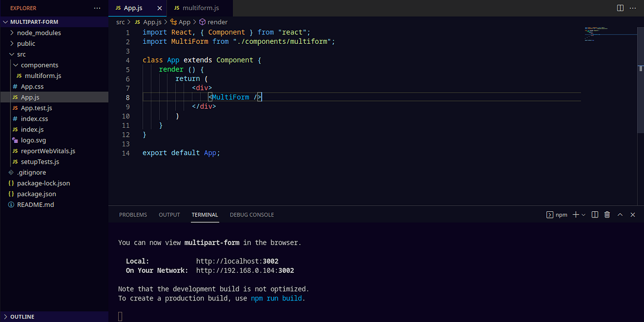
Task: Maximize the panel with the chevron toggle
Action: pyautogui.click(x=620, y=215)
